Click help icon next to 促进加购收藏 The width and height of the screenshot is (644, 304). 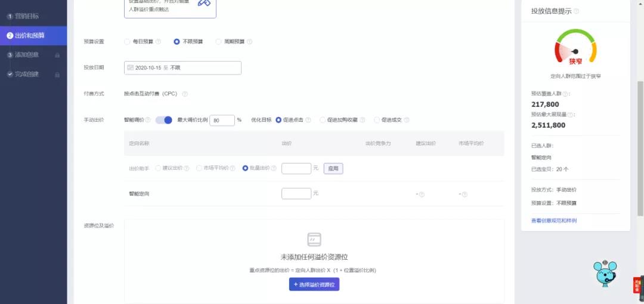pyautogui.click(x=362, y=120)
